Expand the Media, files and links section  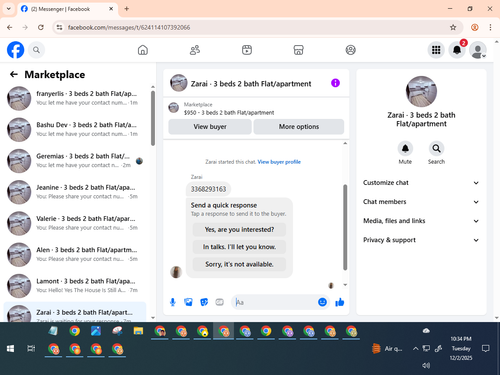(x=421, y=221)
